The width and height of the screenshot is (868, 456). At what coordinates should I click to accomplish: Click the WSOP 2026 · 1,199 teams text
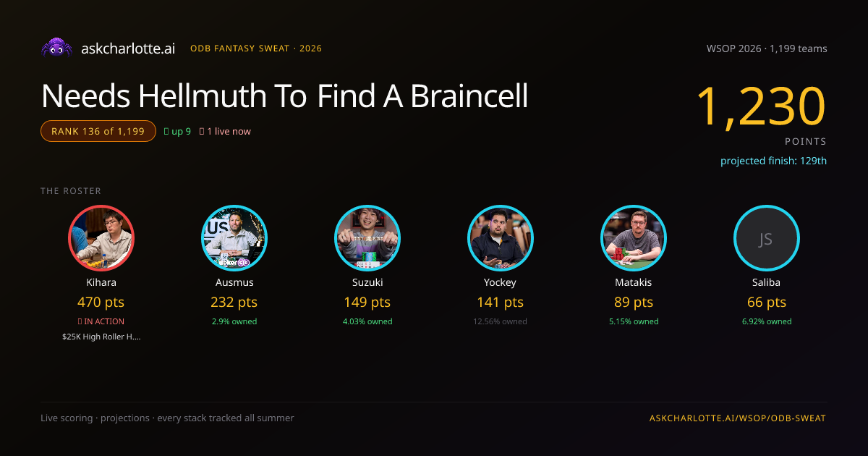pyautogui.click(x=767, y=48)
